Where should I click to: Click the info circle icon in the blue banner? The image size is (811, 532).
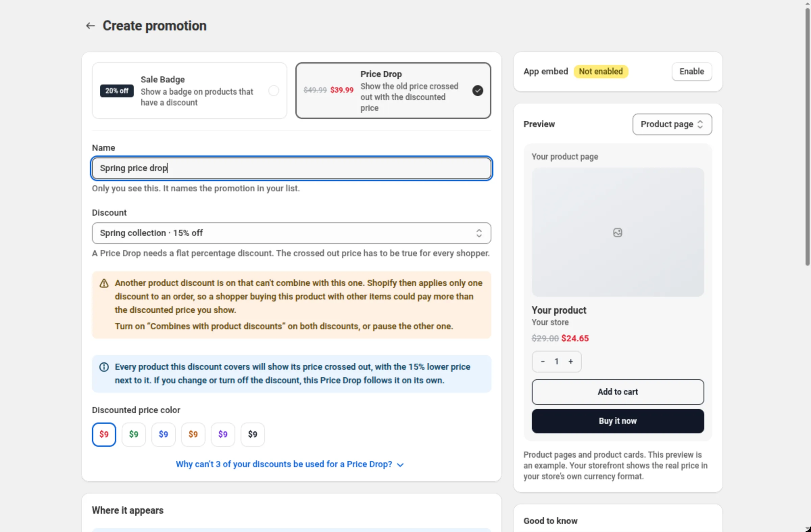(x=104, y=367)
